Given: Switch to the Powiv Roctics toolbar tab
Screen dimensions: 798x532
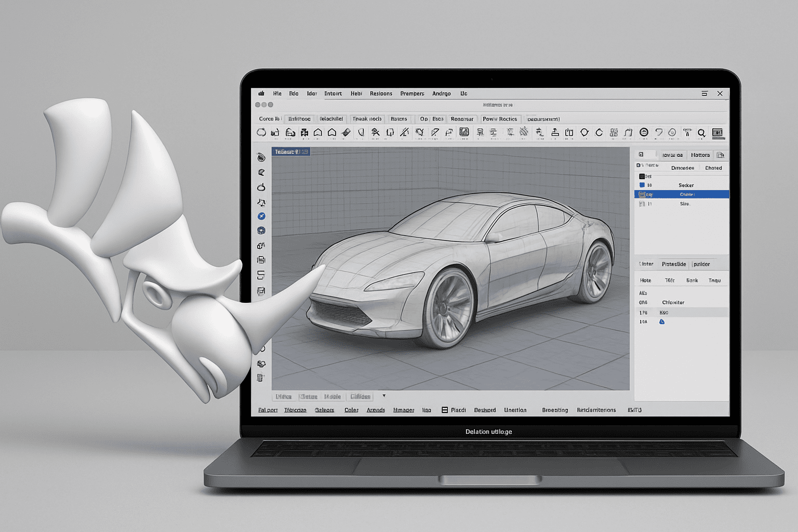Looking at the screenshot, I should coord(500,119).
